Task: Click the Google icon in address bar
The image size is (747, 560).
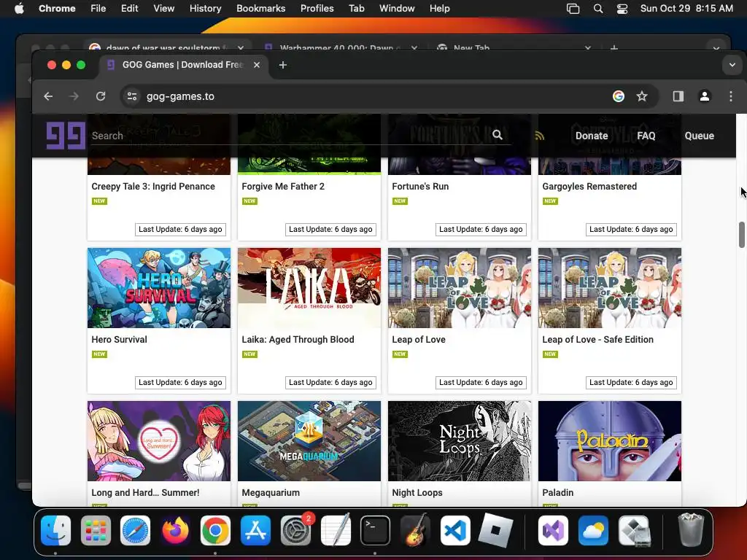Action: 619,96
